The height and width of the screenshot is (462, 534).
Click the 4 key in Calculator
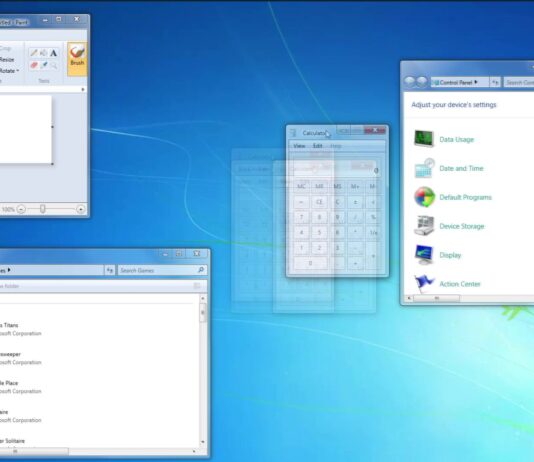pos(301,233)
